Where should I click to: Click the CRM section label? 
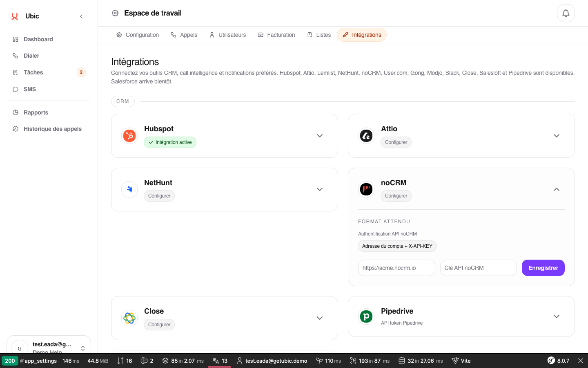pos(122,101)
